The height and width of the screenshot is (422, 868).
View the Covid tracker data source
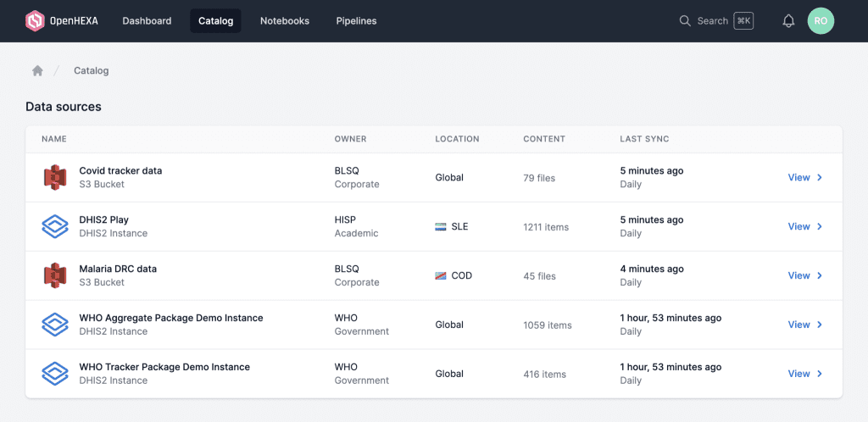[x=804, y=178]
